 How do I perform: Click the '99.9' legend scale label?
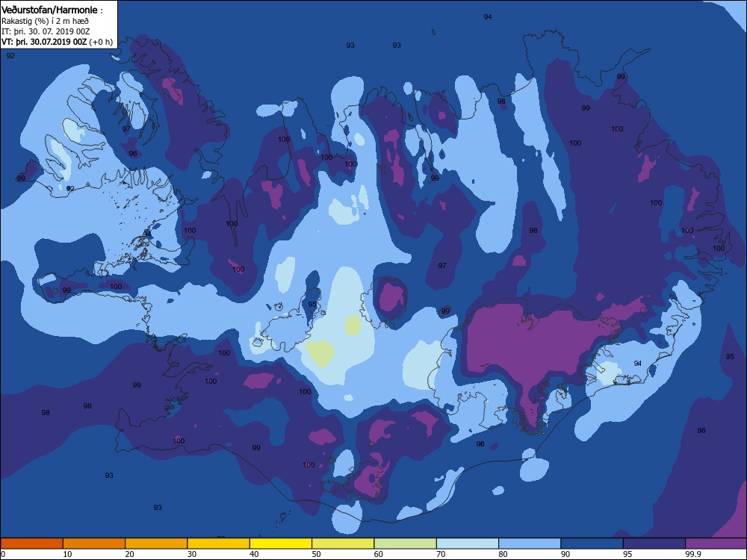tap(692, 554)
